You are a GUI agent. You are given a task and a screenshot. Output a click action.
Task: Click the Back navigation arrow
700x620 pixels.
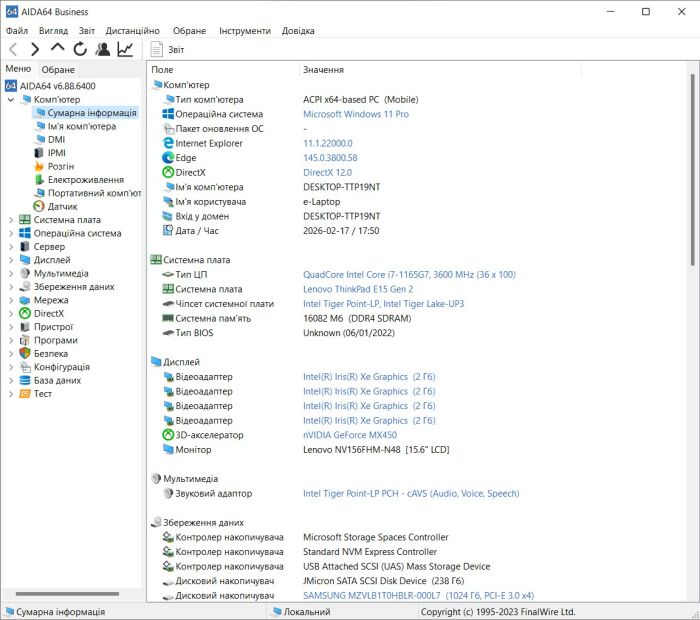click(13, 49)
